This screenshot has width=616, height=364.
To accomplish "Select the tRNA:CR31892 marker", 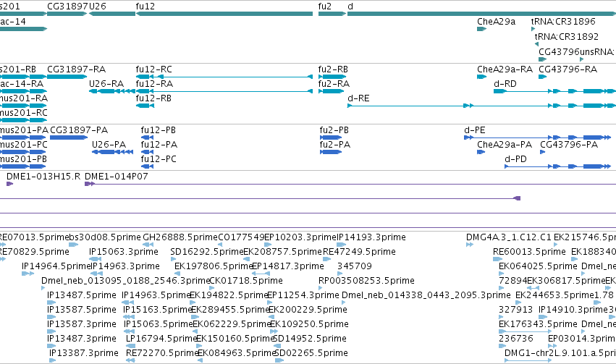I will coord(536,44).
